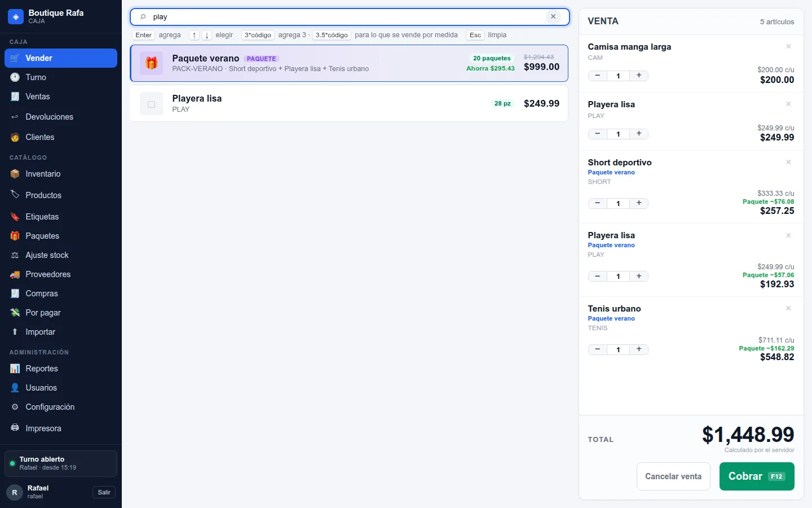Select the Paquete verano search result
This screenshot has width=812, height=508.
(x=349, y=63)
